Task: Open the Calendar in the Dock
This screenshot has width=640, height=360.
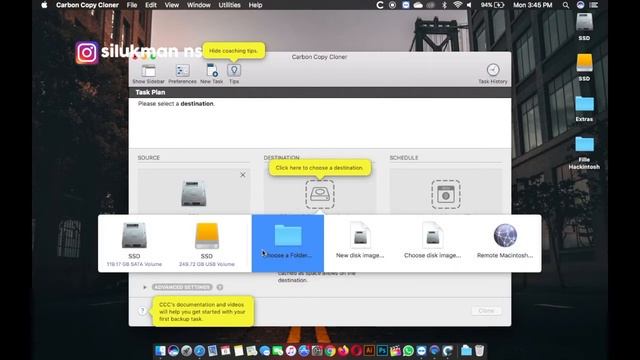Action: (226, 351)
